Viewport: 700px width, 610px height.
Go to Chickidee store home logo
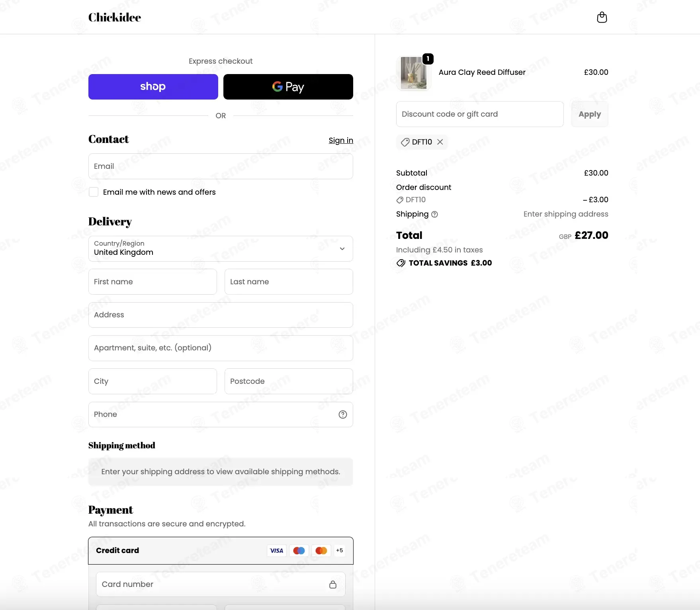pos(115,17)
